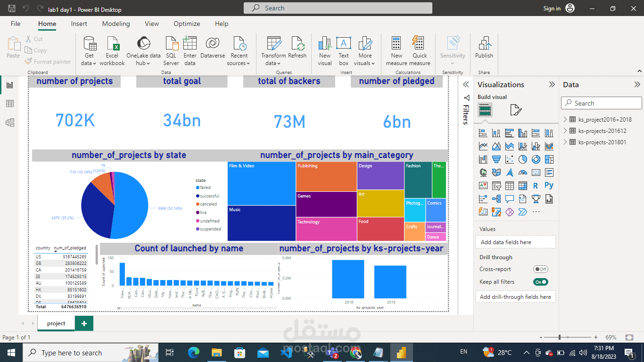Viewport: 644px width, 362px height.
Task: Toggle the Keep all filters switch
Action: click(x=540, y=282)
